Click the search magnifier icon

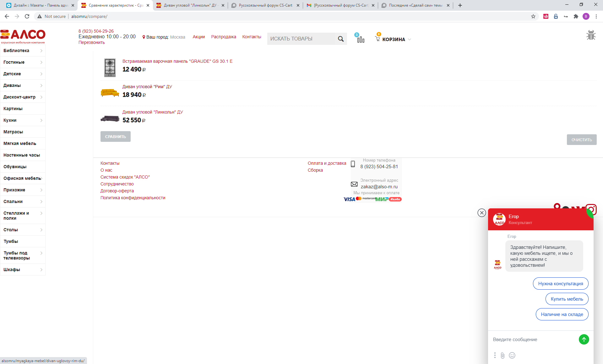[341, 39]
